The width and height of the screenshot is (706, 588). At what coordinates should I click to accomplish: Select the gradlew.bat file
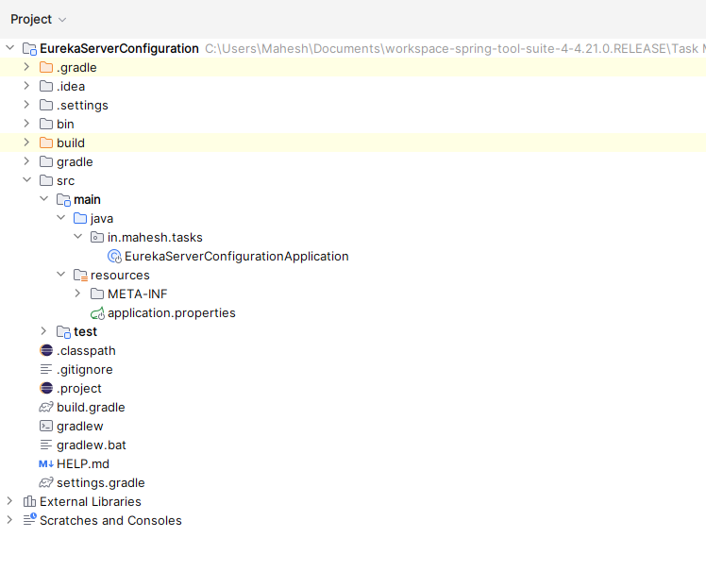tap(92, 445)
